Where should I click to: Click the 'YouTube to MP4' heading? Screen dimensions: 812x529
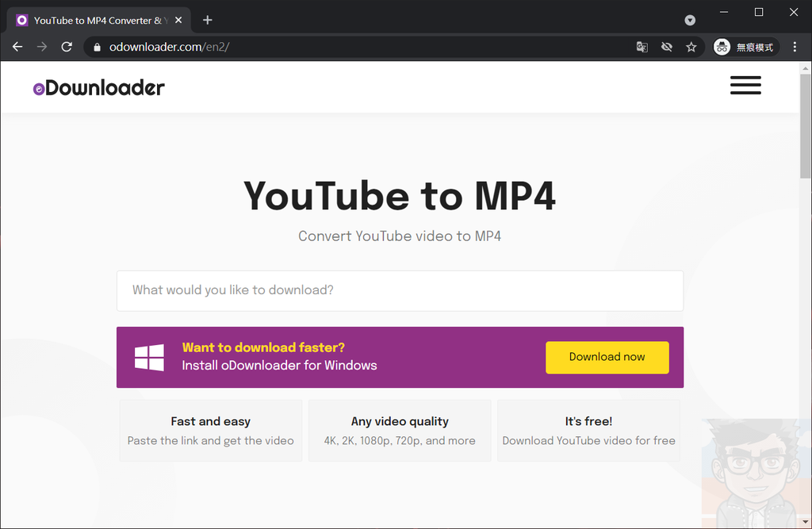400,196
